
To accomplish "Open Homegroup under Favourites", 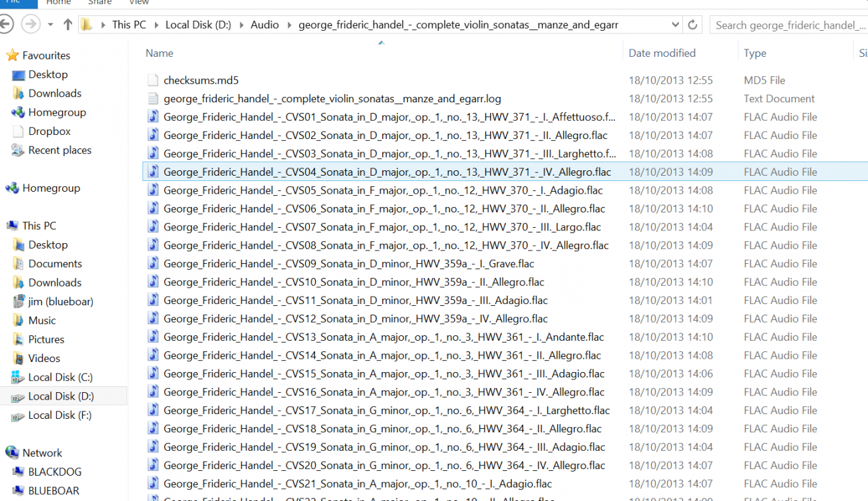I will click(57, 112).
